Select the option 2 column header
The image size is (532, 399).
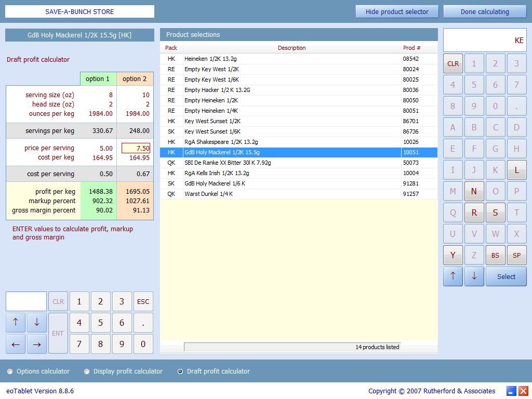(x=135, y=79)
